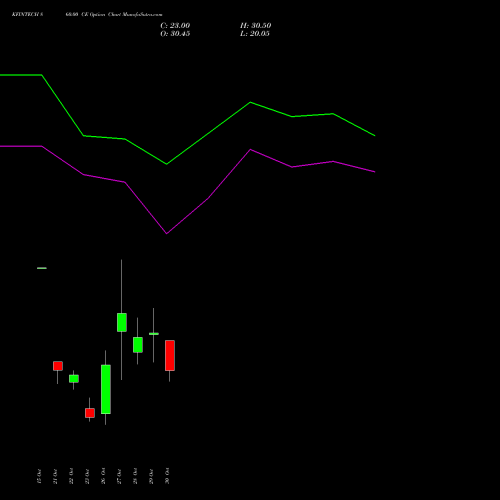
Task: Click the KFINTECH option chart title
Action: 87,15
